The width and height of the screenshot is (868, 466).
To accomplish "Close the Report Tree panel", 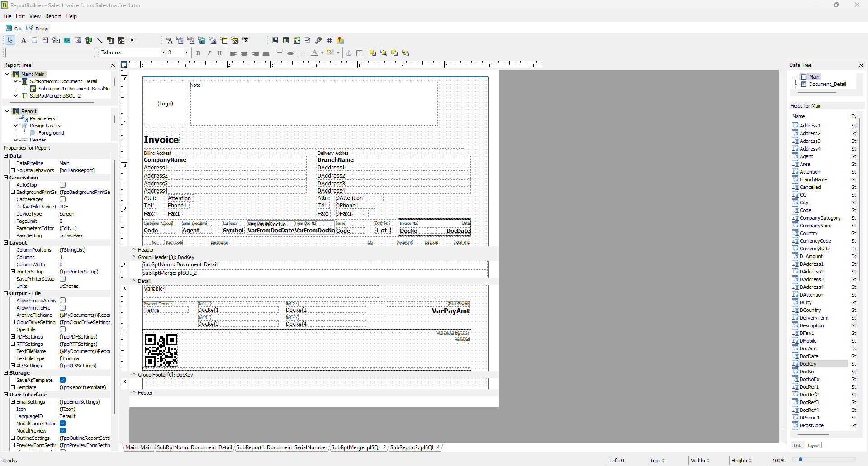I will (x=113, y=66).
